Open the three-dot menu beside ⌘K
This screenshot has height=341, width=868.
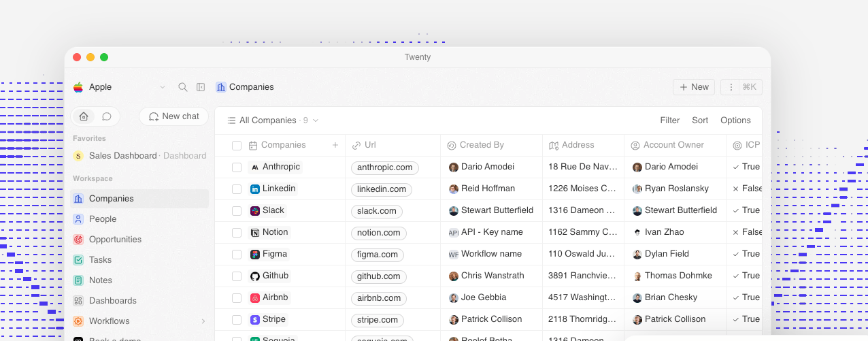731,87
